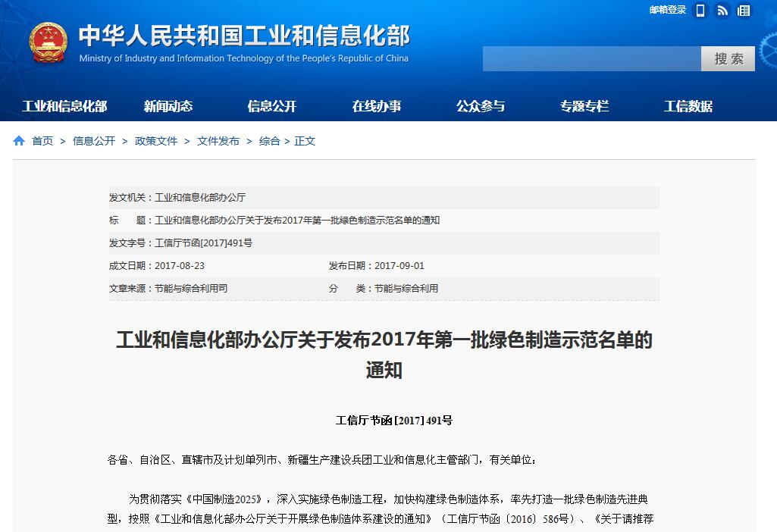Viewport: 777px width, 532px height.
Task: Open the 公众参与 nav menu
Action: coord(481,107)
